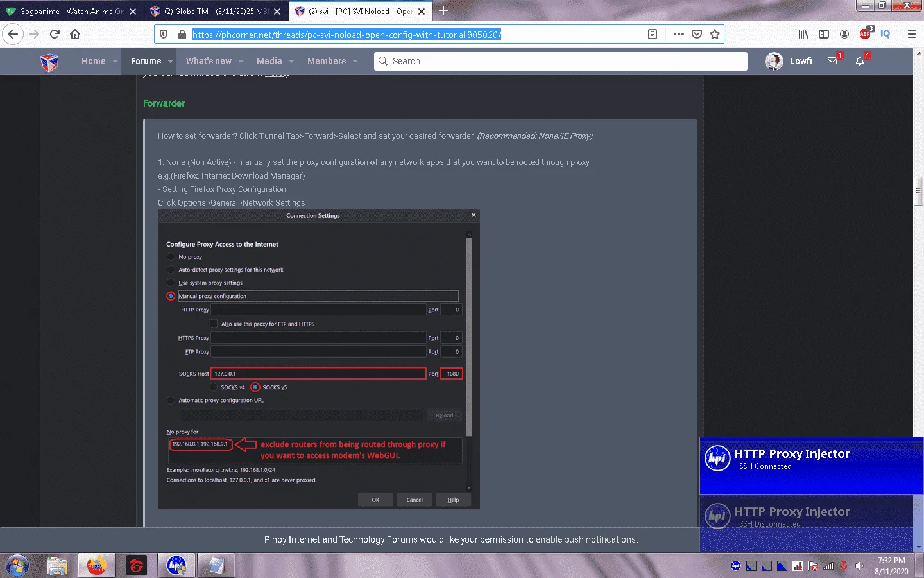Viewport: 924px width, 578px height.
Task: Open page actions three-dot menu
Action: [678, 34]
